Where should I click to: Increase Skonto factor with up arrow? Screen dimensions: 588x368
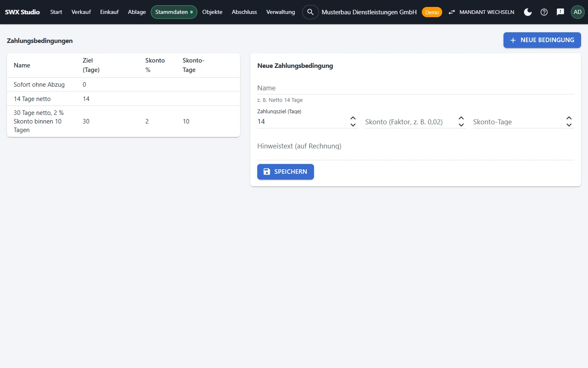pos(461,118)
